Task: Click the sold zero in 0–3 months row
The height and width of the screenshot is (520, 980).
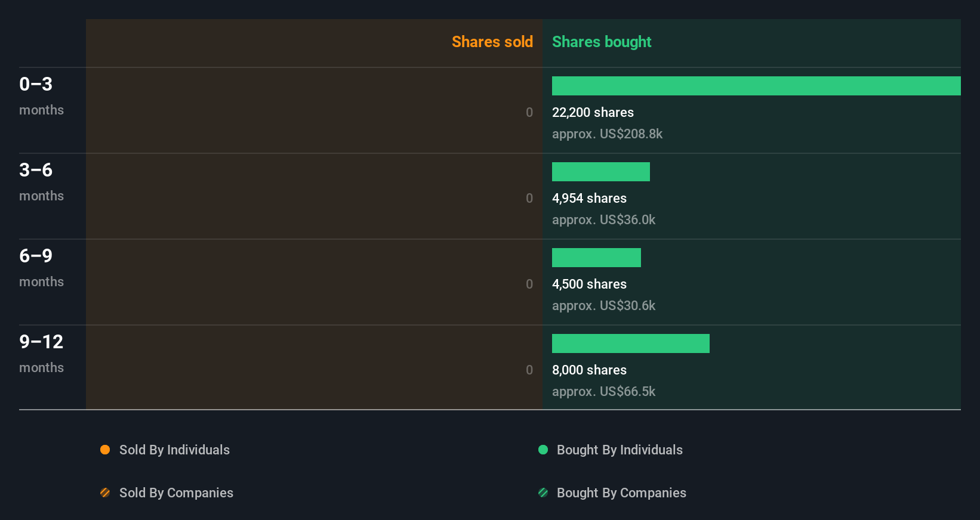Action: tap(529, 112)
